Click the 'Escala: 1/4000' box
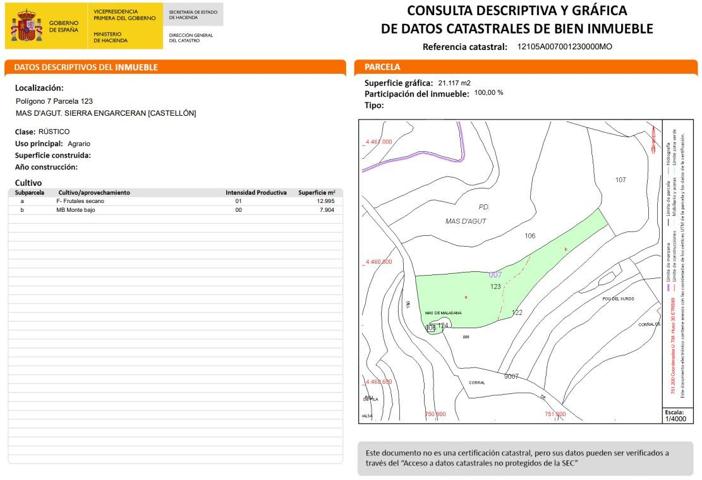702x480 pixels. [678, 416]
